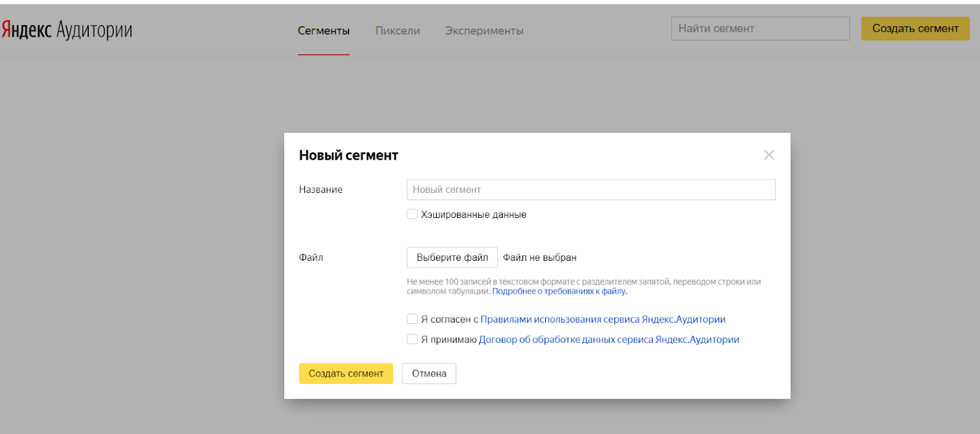Image resolution: width=980 pixels, height=434 pixels.
Task: Click the Выберите файл button
Action: coord(452,258)
